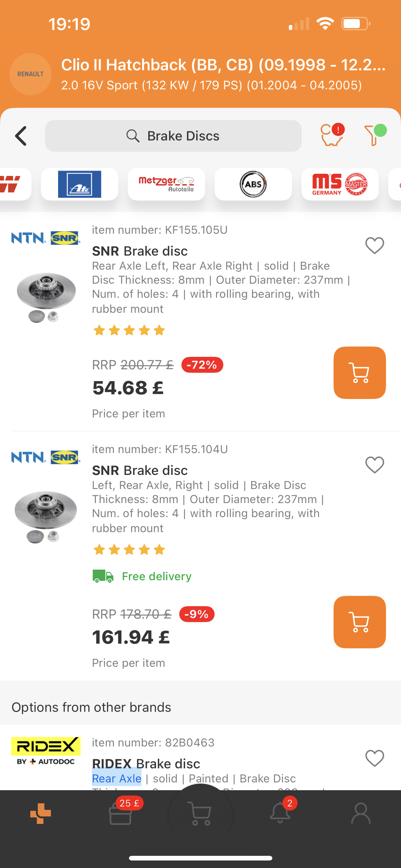
Task: Open the user profile icon
Action: [x=361, y=813]
